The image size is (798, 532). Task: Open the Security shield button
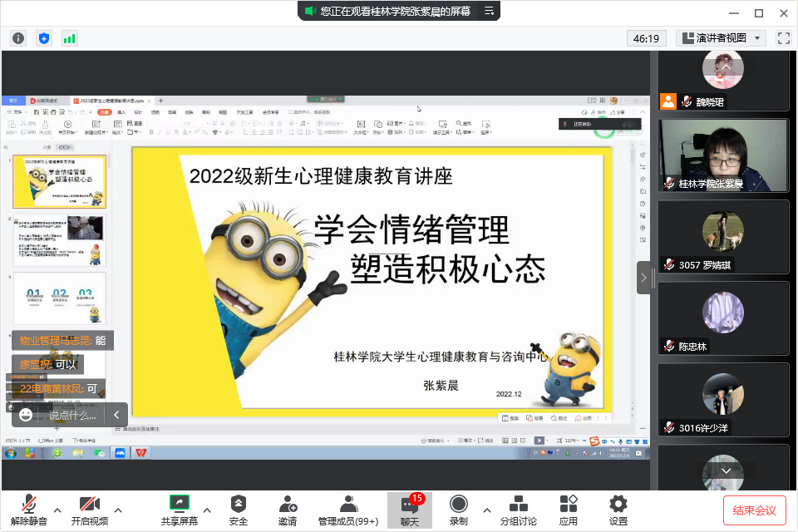click(x=239, y=510)
